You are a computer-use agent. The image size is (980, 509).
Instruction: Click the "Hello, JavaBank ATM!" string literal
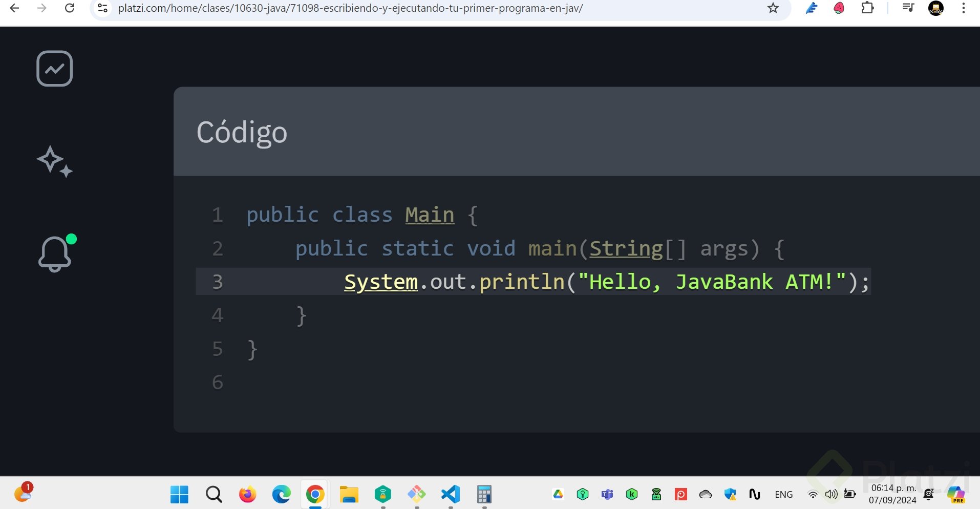[x=712, y=282]
